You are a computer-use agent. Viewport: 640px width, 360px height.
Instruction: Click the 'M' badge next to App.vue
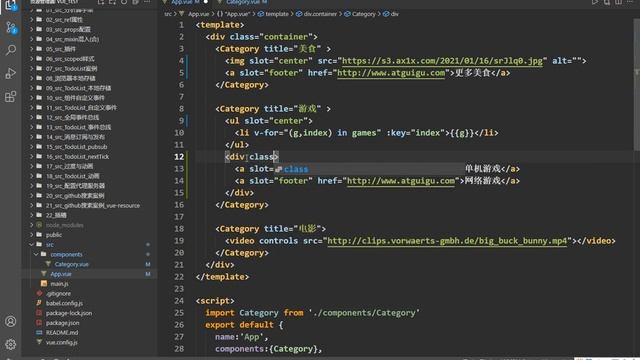click(148, 274)
